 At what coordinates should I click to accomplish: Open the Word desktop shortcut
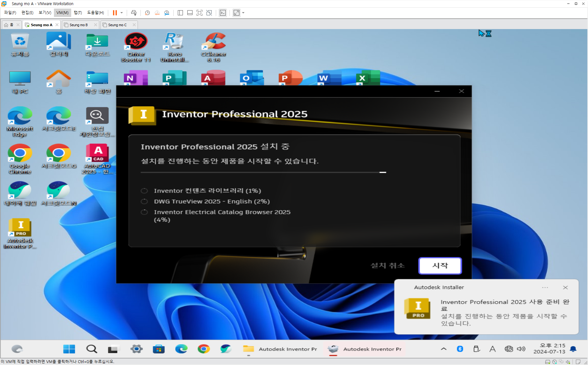tap(329, 78)
